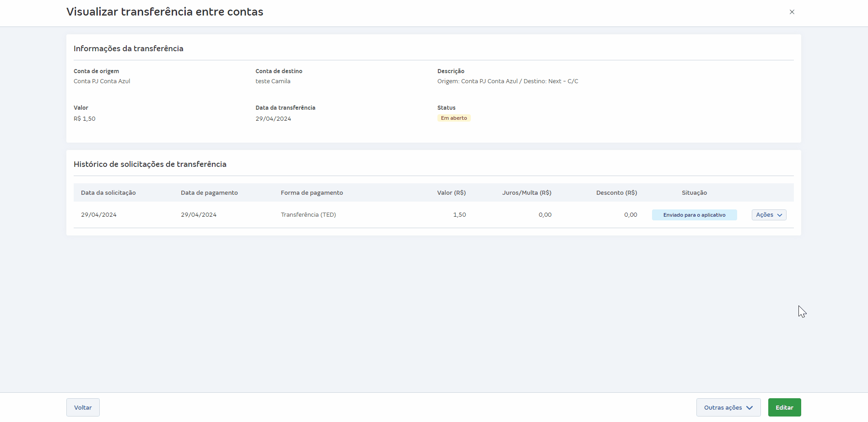
Task: Click the Situação column header
Action: click(x=694, y=193)
